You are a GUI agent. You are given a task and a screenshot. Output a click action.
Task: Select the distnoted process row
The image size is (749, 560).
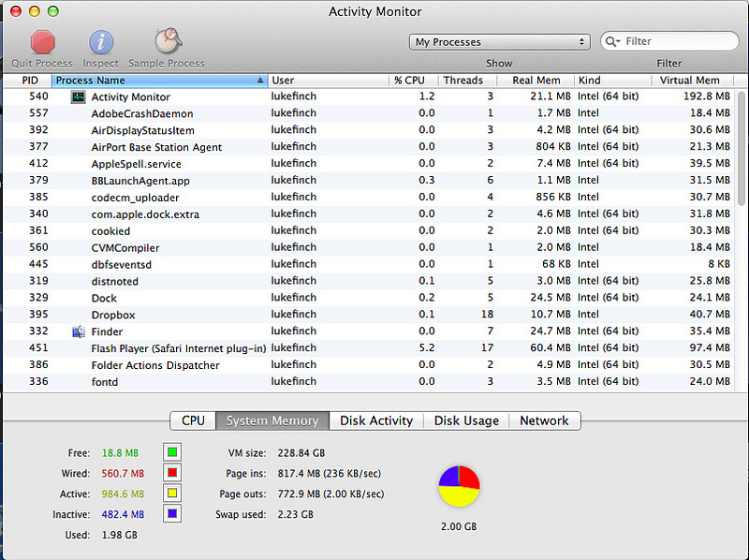[x=368, y=281]
